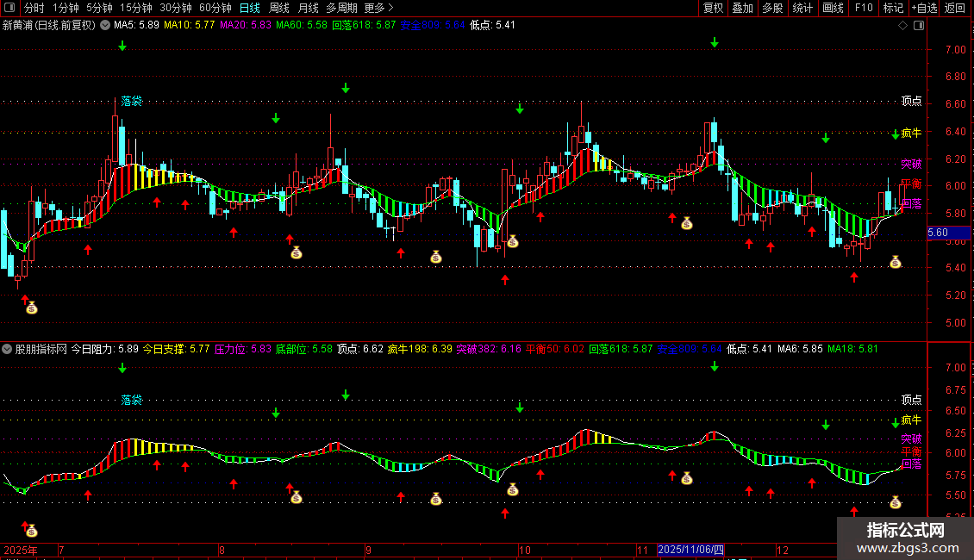The width and height of the screenshot is (974, 560).
Task: Click the 今日支撑: 5.77 value
Action: click(x=176, y=349)
